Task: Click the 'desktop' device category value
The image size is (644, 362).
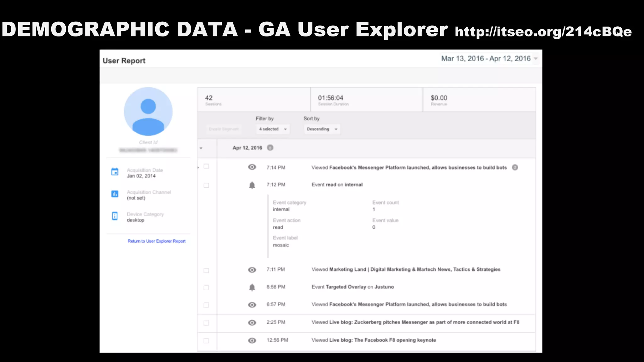Action: pos(136,220)
